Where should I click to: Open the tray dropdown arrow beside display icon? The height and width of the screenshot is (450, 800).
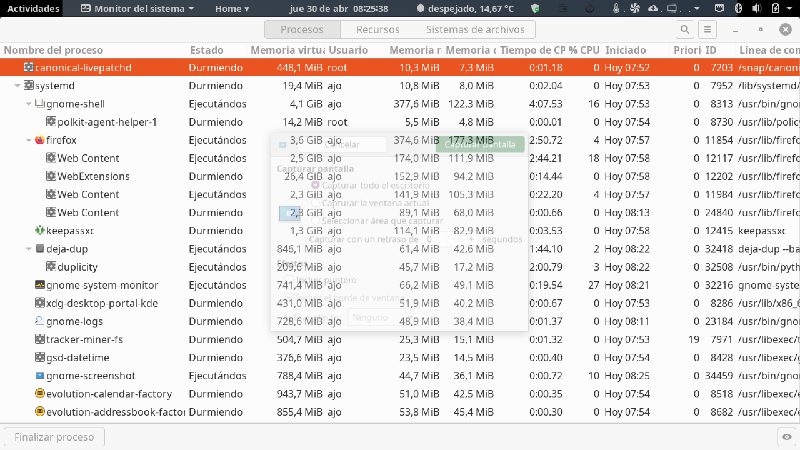coord(697,8)
